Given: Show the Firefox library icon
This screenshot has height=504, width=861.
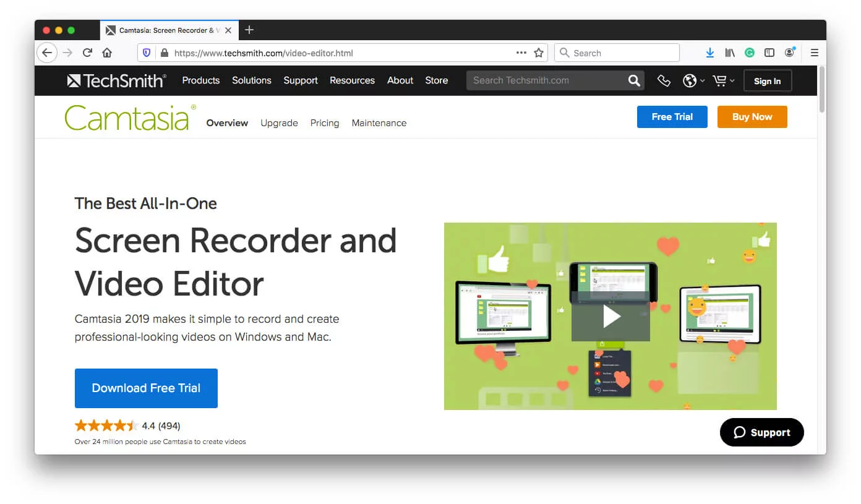Looking at the screenshot, I should [730, 53].
